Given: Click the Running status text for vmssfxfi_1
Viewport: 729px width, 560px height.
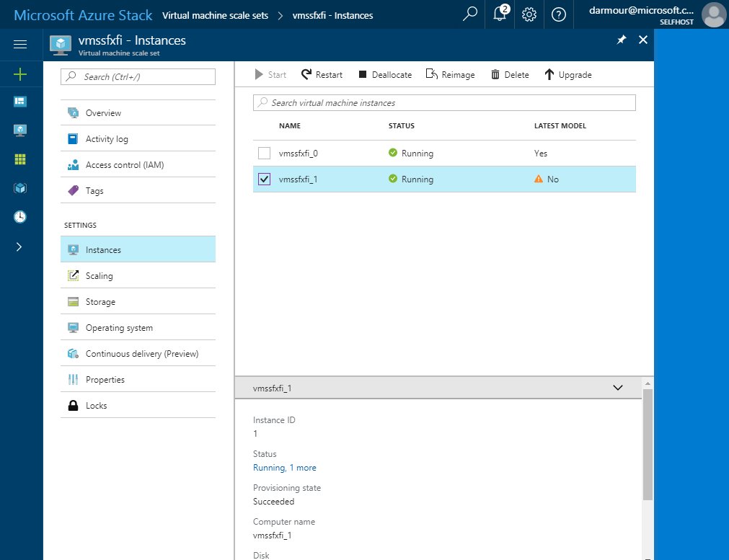Looking at the screenshot, I should (x=417, y=179).
